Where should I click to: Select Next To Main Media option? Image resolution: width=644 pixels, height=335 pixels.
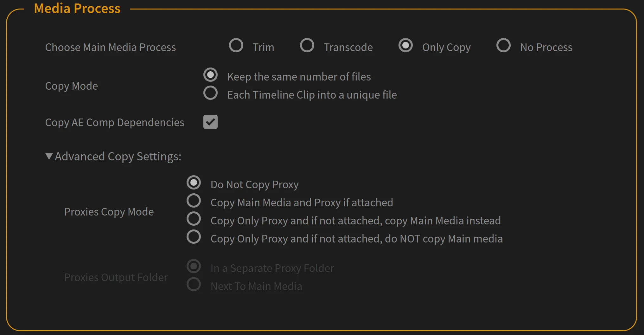[x=194, y=284]
